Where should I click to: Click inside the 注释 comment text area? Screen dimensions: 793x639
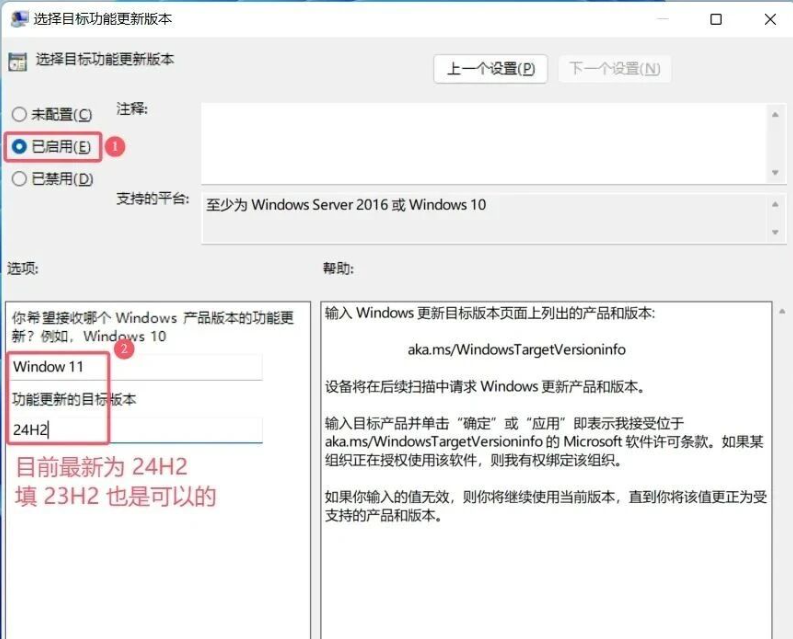[x=484, y=144]
